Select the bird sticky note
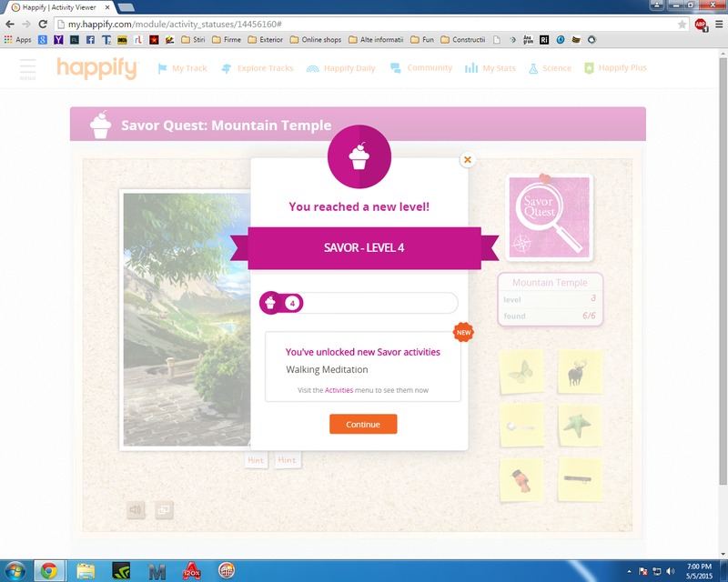This screenshot has width=728, height=582. 521,480
